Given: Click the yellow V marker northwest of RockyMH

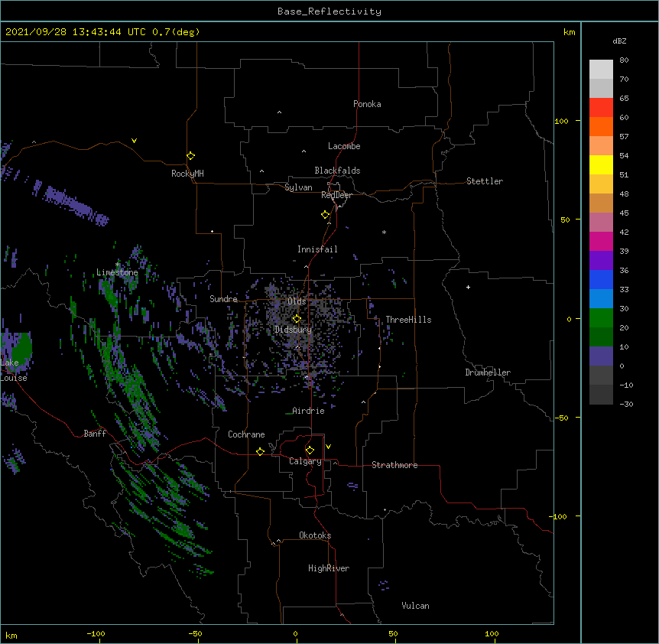Looking at the screenshot, I should coord(134,141).
